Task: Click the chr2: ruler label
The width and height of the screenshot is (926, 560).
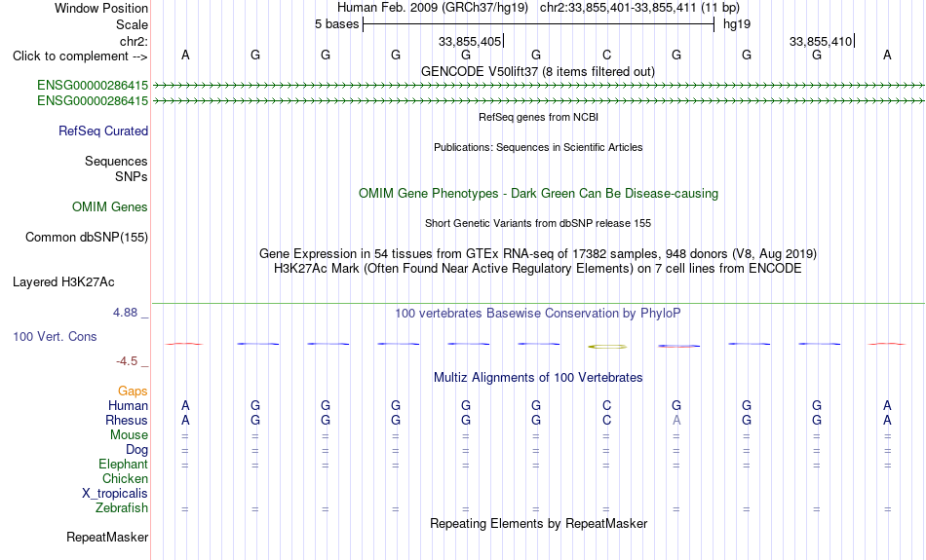Action: tap(134, 41)
